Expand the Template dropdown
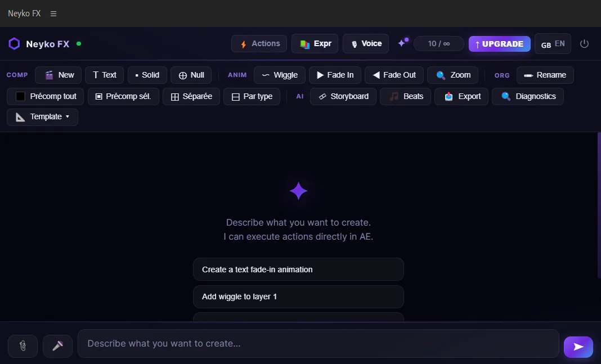601x364 pixels. coord(42,117)
